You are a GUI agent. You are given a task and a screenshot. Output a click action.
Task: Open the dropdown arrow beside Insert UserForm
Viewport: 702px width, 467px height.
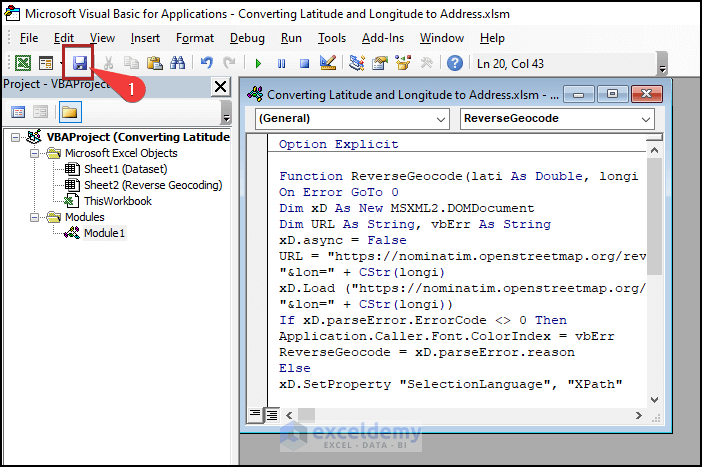click(x=60, y=63)
